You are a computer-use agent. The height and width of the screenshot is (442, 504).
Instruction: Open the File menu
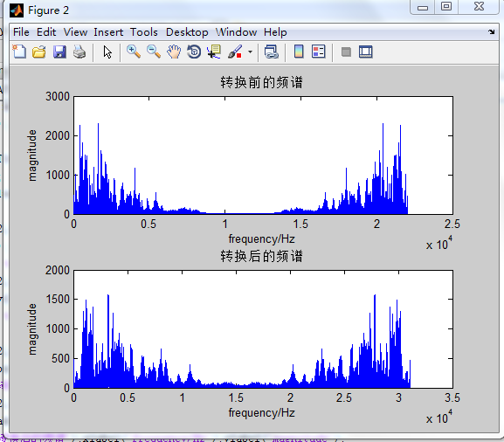(21, 32)
